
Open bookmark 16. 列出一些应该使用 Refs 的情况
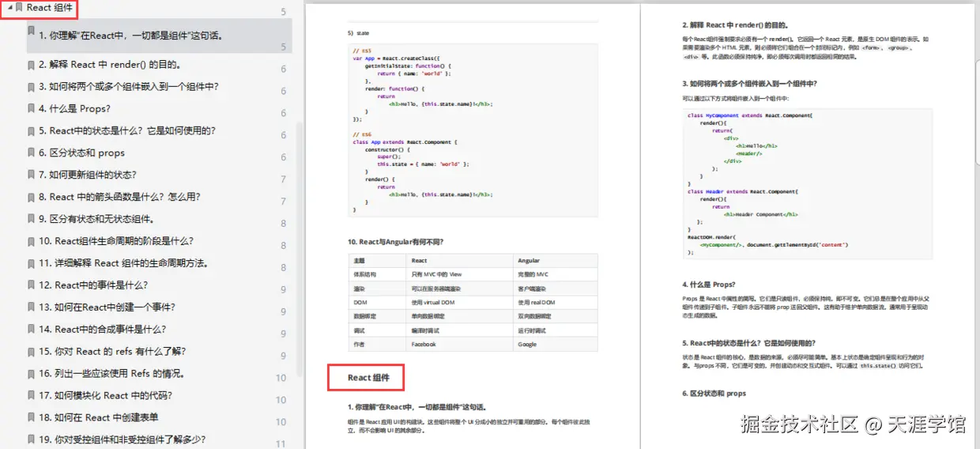pos(111,374)
